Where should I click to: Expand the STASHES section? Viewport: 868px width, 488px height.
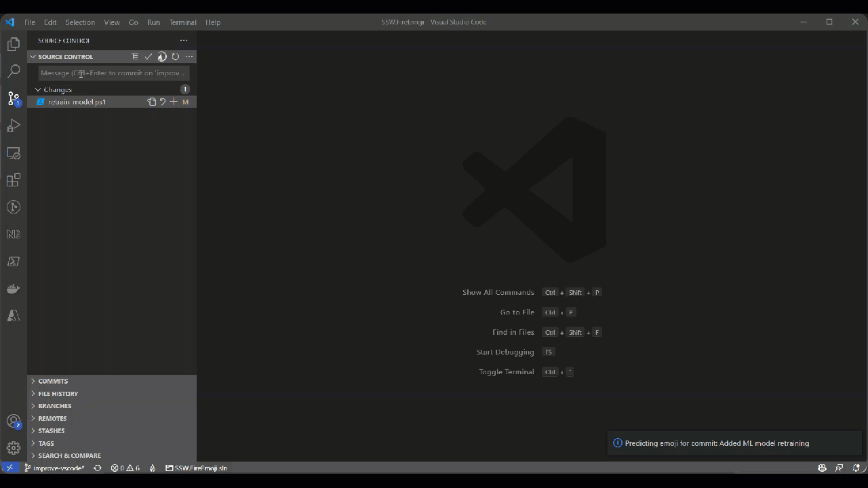tap(112, 431)
